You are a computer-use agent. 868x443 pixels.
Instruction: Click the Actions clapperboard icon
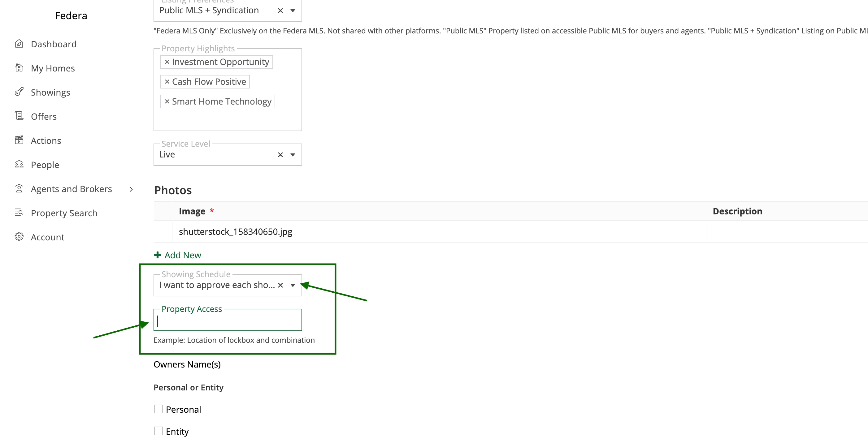[19, 140]
